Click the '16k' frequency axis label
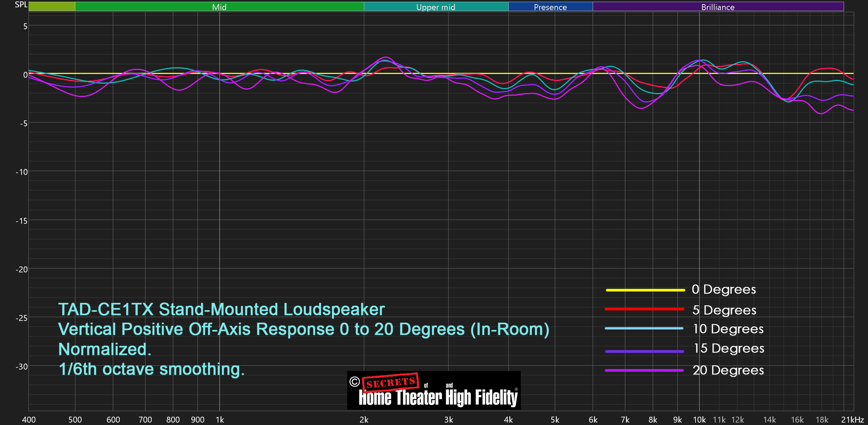Screen dimensions: 868x425 coord(797,420)
